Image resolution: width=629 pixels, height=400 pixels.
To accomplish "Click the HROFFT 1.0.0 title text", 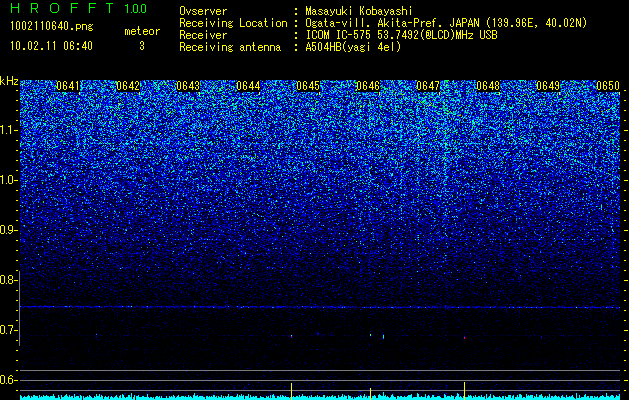I will [x=78, y=8].
